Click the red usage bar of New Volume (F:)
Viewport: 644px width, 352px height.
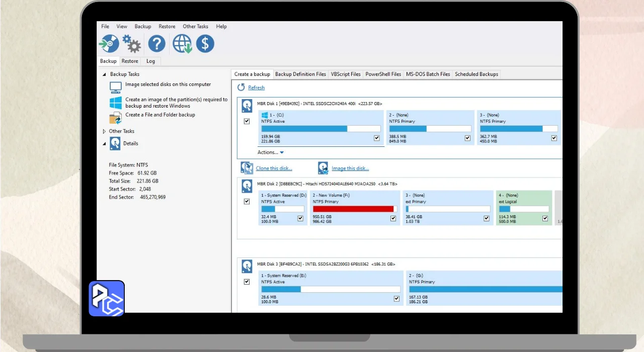(353, 209)
